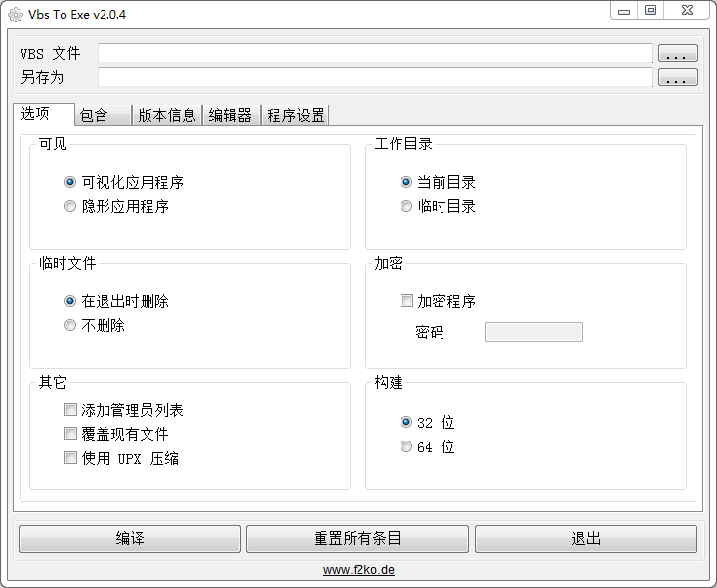Click the 重置所有条目 button
The width and height of the screenshot is (717, 588).
coord(358,539)
